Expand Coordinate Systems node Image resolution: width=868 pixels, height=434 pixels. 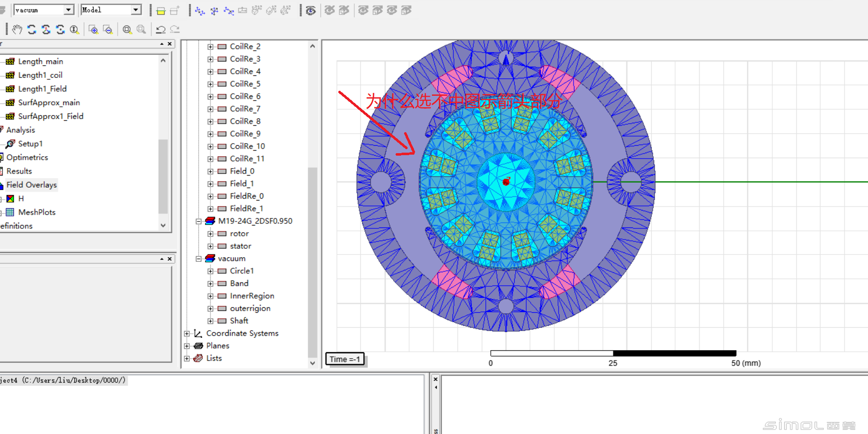coord(187,333)
